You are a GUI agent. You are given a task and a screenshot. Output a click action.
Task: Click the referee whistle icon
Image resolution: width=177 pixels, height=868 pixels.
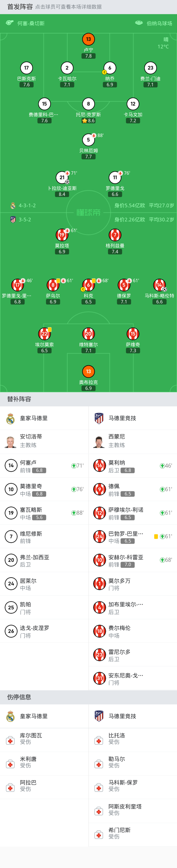coord(10,23)
